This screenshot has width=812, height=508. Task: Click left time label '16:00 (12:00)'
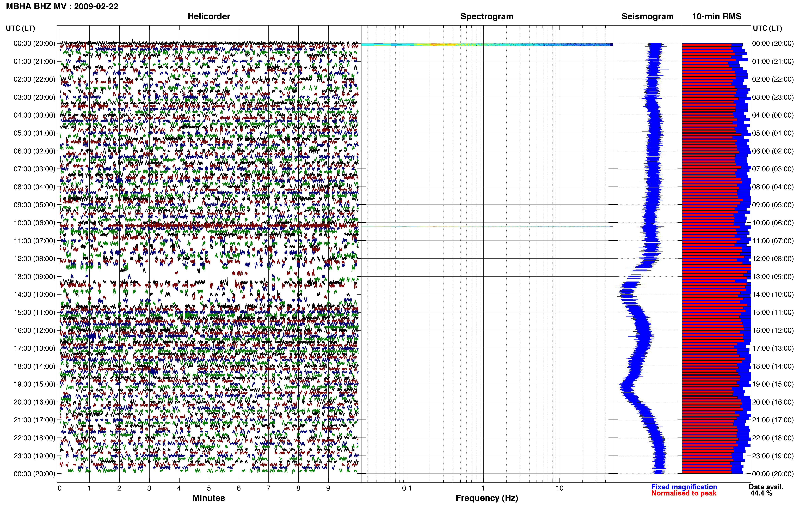point(34,330)
